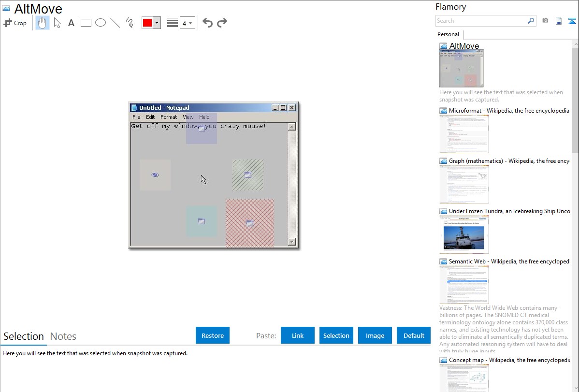Click the Notepad scrollbar up arrow
This screenshot has width=579, height=392.
[x=292, y=127]
